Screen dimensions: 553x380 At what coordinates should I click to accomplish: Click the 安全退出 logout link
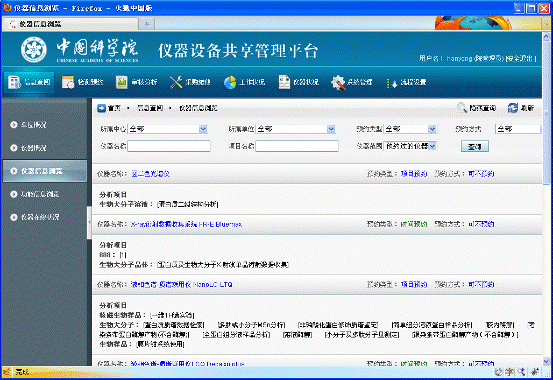pyautogui.click(x=520, y=58)
